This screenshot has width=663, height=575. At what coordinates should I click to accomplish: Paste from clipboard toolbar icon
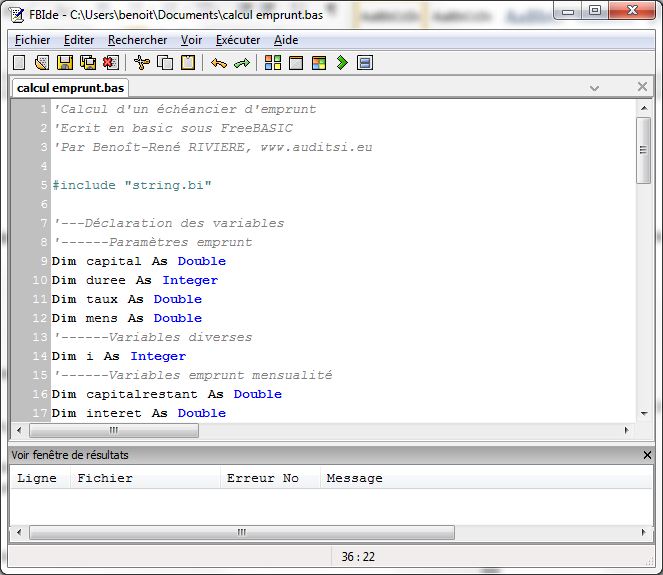(188, 63)
